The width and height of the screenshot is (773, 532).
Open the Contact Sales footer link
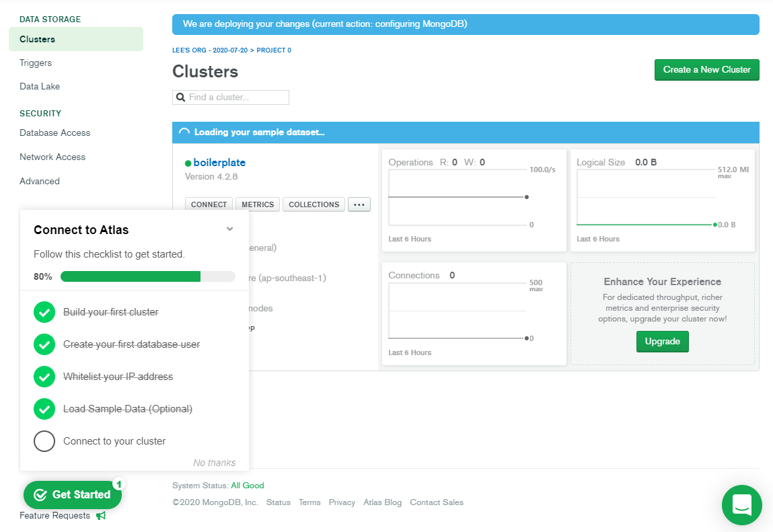point(437,502)
